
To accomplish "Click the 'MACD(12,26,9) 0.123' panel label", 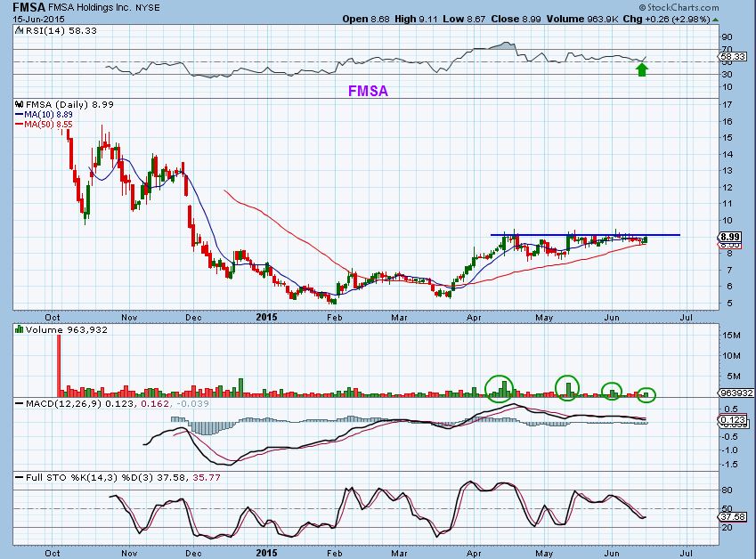I will pos(79,403).
